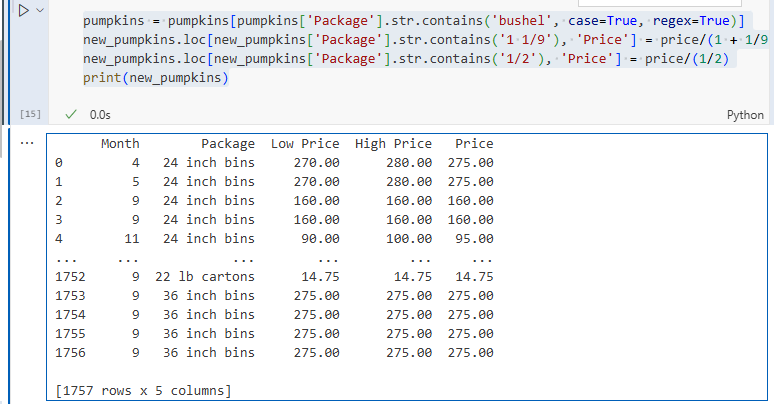Image resolution: width=774 pixels, height=404 pixels.
Task: Open the output more actions ellipsis
Action: [27, 143]
